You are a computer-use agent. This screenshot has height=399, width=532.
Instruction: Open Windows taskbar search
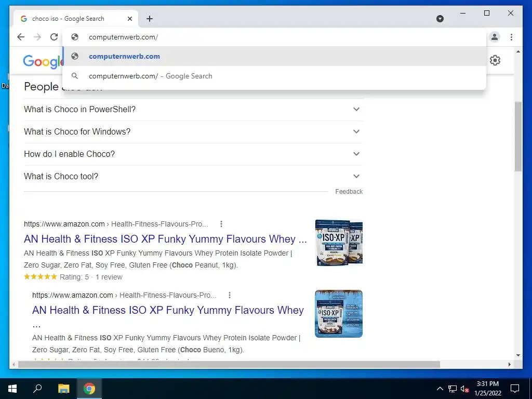pos(37,389)
